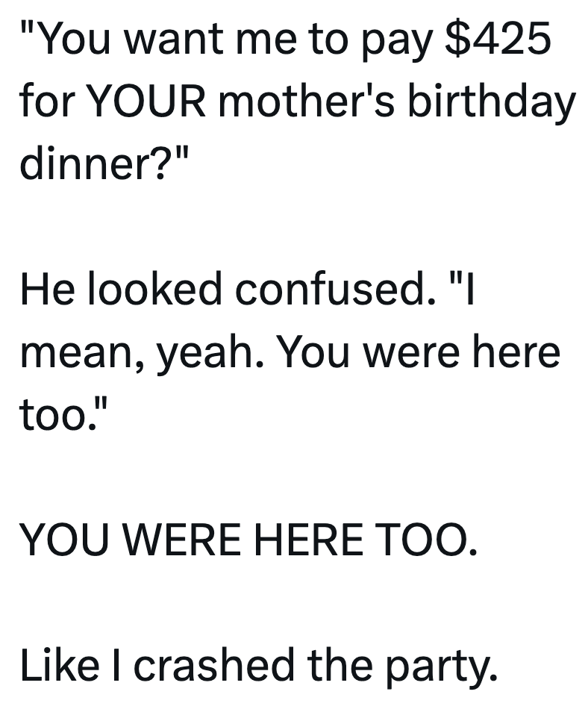This screenshot has width=588, height=718.
Task: Click "He" at the second paragraph start
Action: click(x=45, y=290)
